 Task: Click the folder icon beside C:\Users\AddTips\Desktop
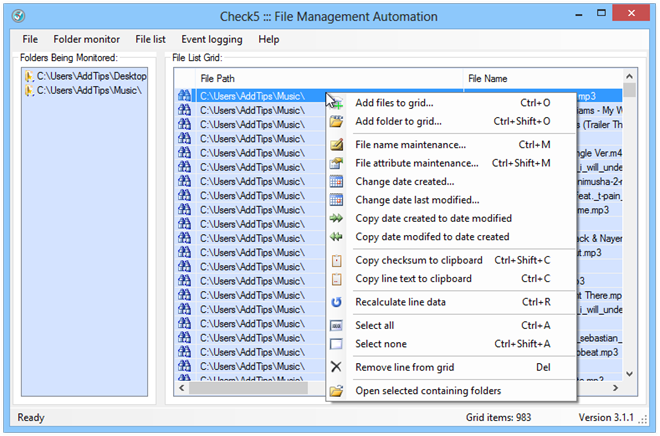(29, 76)
